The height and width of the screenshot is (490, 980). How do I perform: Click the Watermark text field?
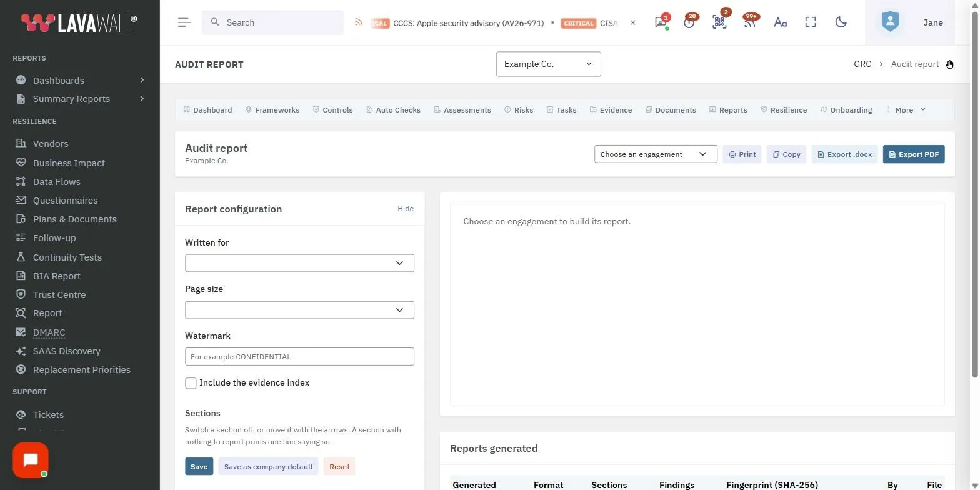click(299, 356)
